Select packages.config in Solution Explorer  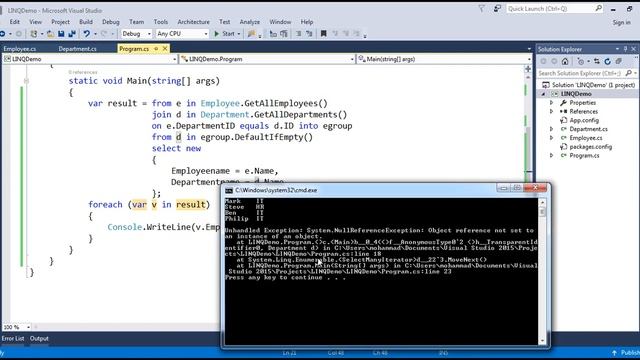coord(591,147)
